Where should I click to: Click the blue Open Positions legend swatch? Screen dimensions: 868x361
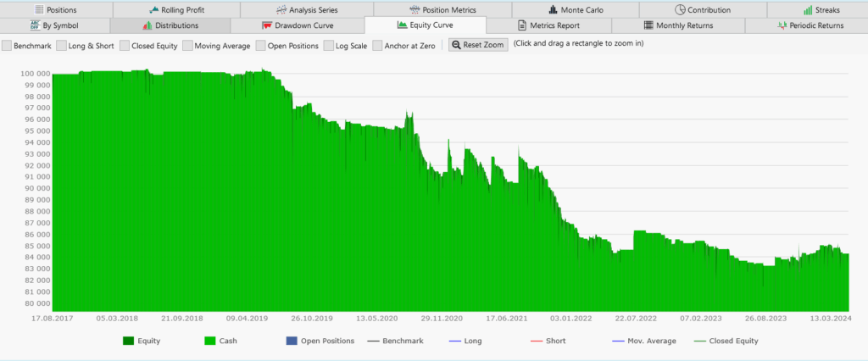(292, 341)
